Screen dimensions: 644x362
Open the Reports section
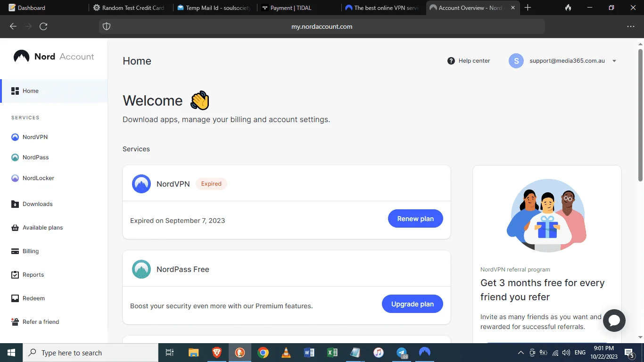[27, 275]
